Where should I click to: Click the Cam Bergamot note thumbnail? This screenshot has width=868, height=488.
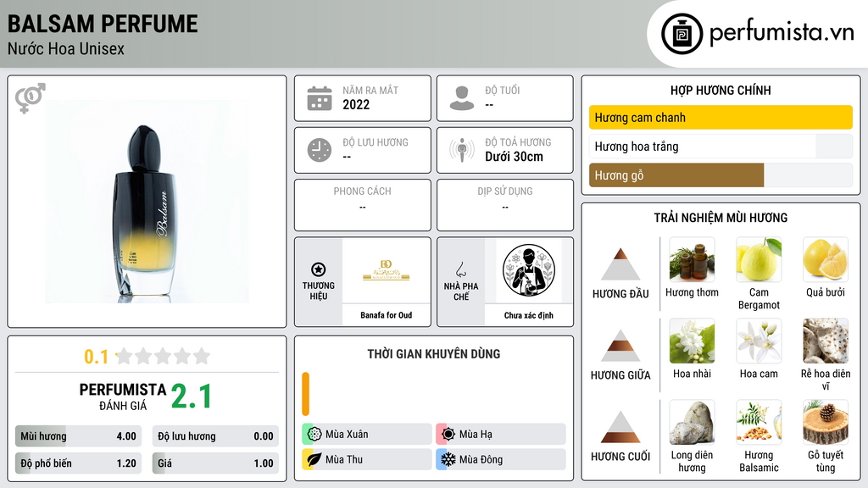click(759, 259)
